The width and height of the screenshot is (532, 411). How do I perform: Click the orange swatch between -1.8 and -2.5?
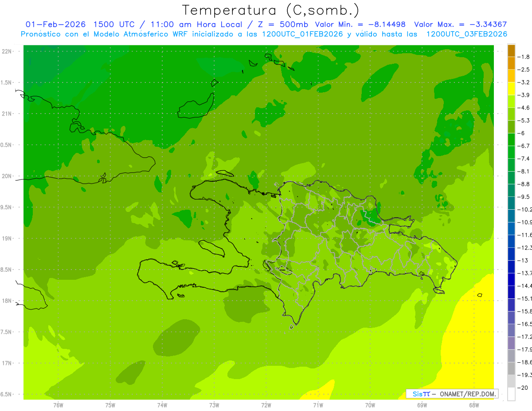511,63
